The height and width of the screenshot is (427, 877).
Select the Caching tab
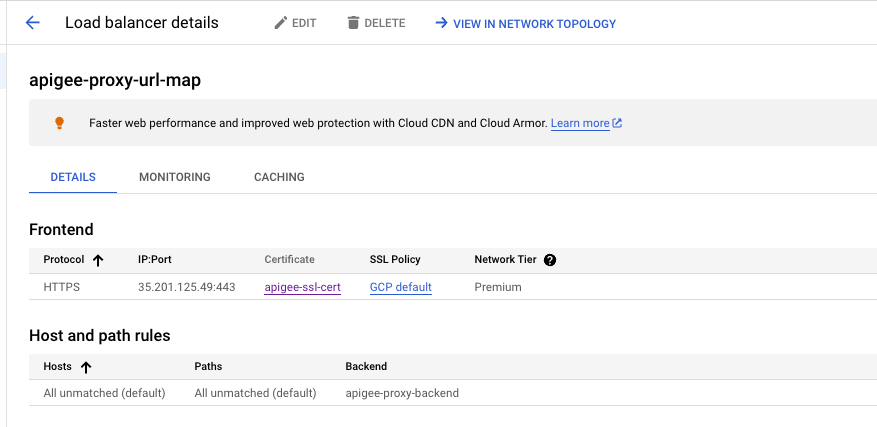279,177
